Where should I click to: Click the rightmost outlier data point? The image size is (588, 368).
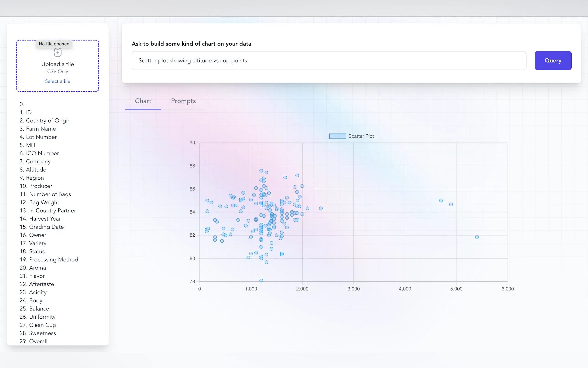point(477,237)
